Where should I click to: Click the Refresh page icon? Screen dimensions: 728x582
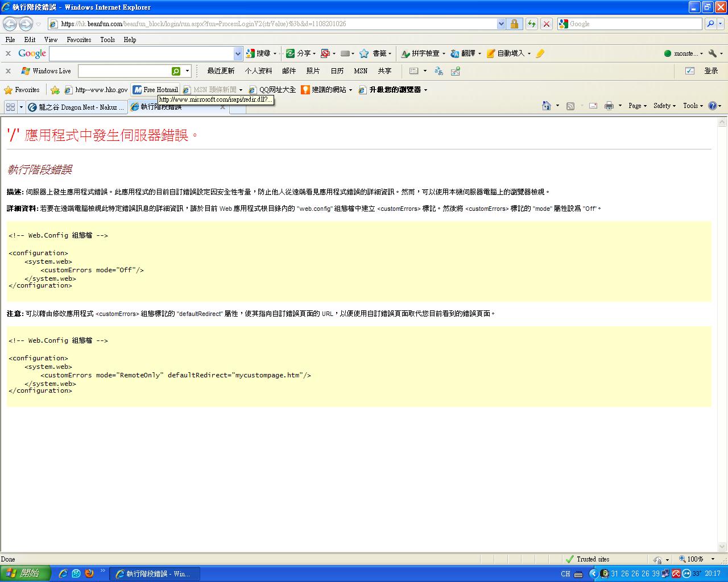(531, 24)
